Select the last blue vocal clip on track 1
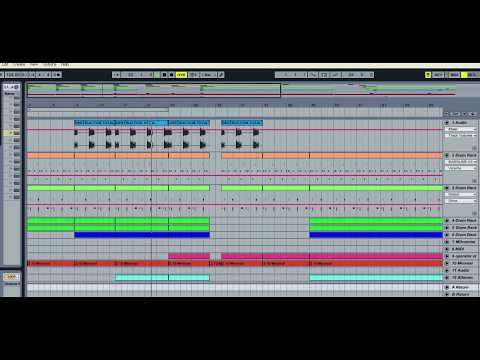 [x=242, y=123]
